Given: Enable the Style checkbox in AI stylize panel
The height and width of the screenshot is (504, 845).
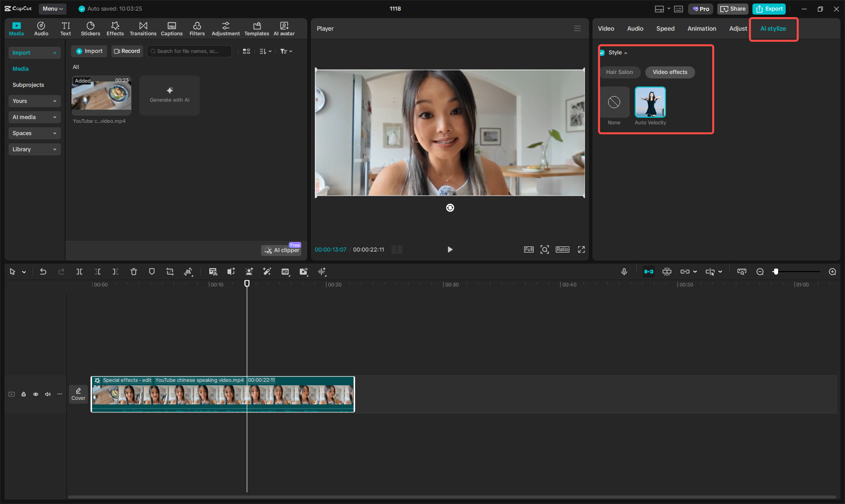Looking at the screenshot, I should point(602,52).
